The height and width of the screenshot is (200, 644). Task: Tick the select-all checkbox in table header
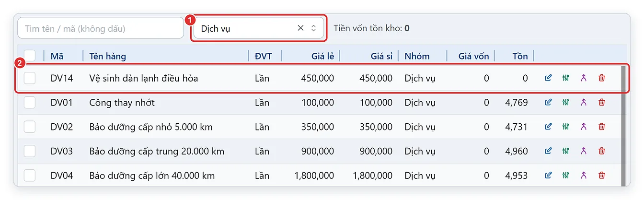(x=30, y=56)
